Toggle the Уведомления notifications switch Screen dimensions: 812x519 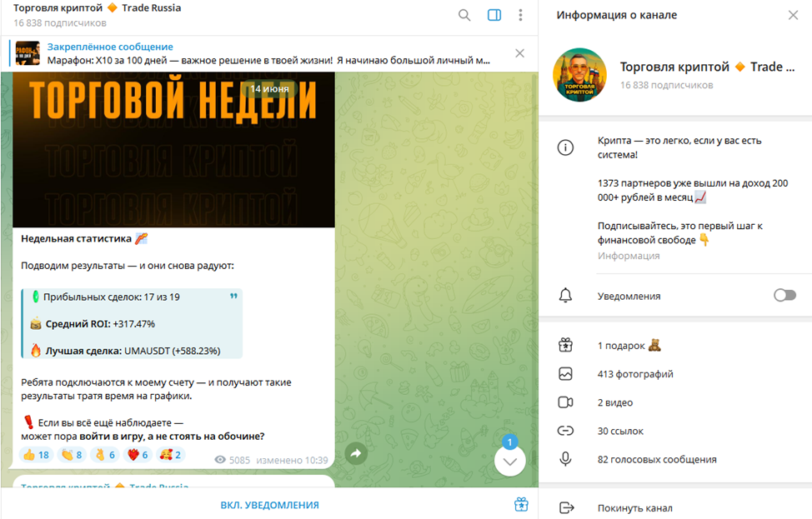tap(784, 296)
